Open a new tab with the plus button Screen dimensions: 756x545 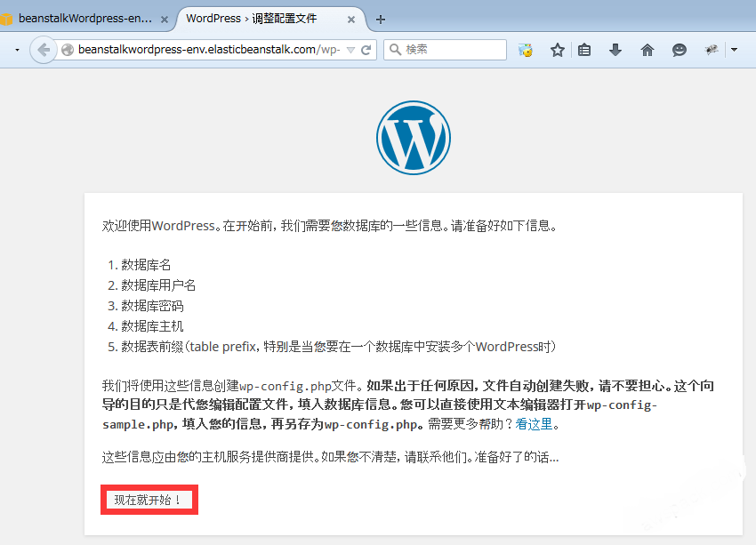click(381, 20)
